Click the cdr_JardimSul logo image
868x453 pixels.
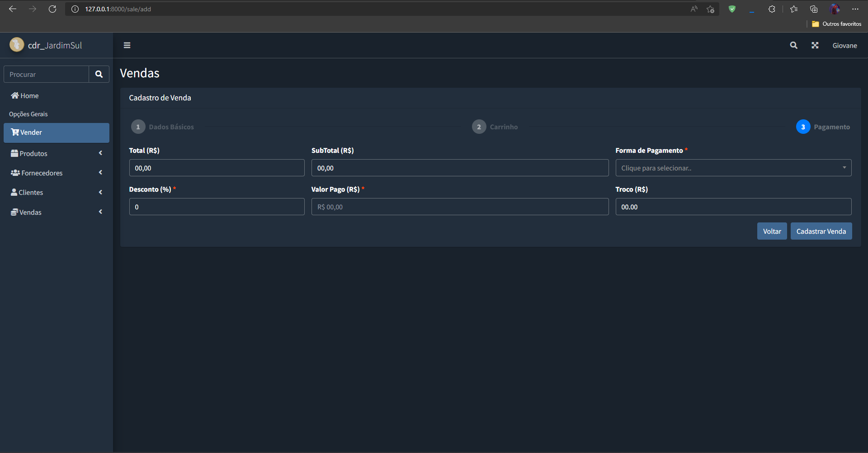tap(17, 45)
